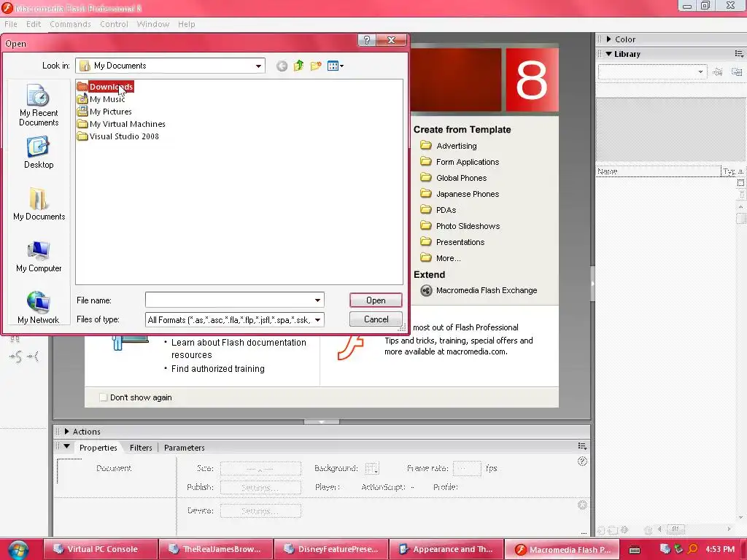Click into the File name field
Image resolution: width=747 pixels, height=560 pixels.
(228, 300)
